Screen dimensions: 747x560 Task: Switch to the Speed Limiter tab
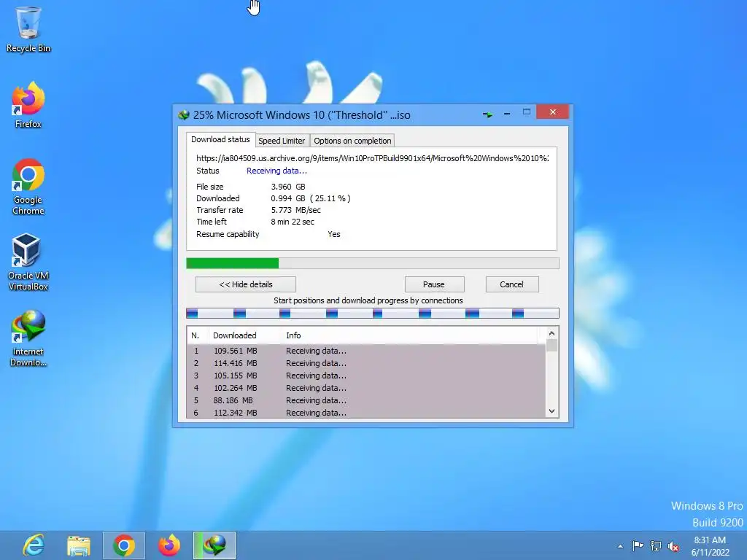click(x=282, y=141)
